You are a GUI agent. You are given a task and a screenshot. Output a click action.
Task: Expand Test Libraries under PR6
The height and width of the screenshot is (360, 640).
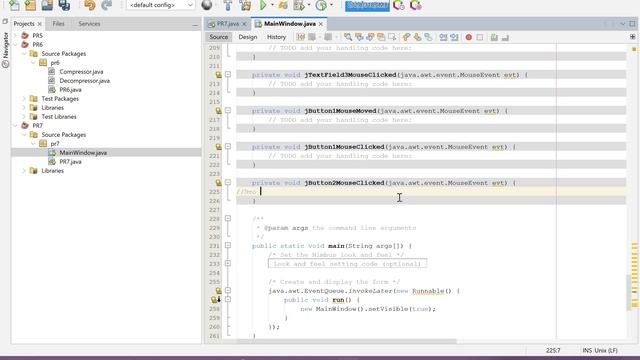[x=24, y=116]
